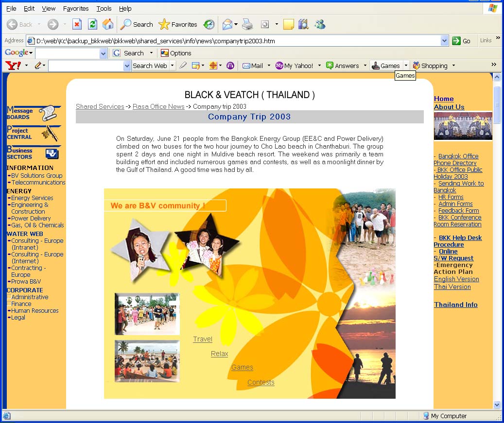Click the Yahoo highlighter icon
This screenshot has height=423, width=504.
click(x=183, y=66)
